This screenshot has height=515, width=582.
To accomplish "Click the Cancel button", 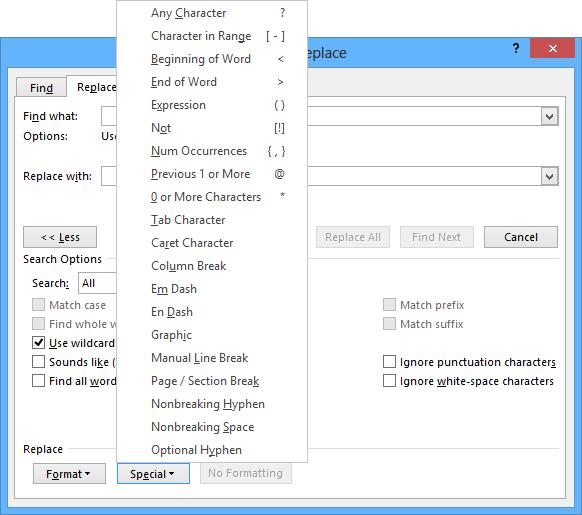I will pos(521,237).
